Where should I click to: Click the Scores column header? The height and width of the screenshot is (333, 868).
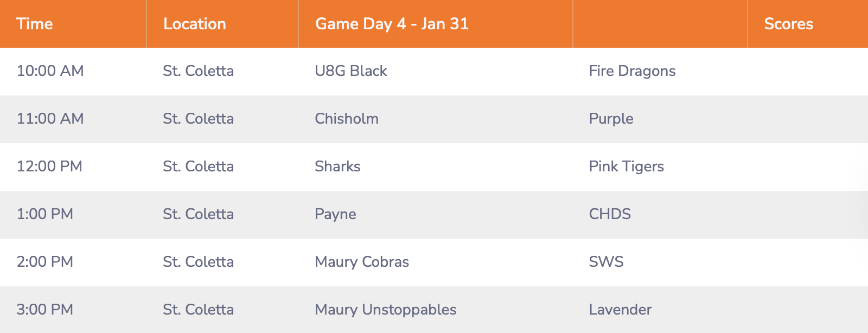[788, 24]
